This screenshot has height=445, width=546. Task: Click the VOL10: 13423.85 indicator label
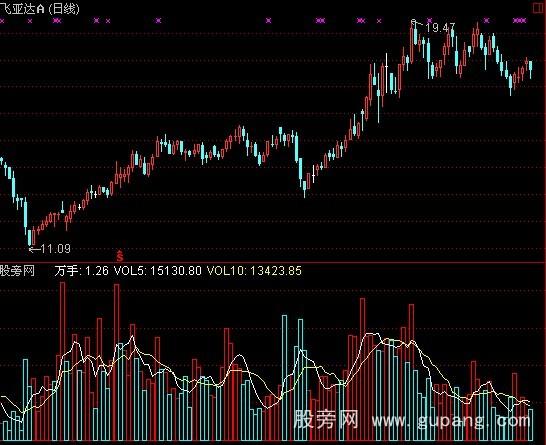(254, 271)
